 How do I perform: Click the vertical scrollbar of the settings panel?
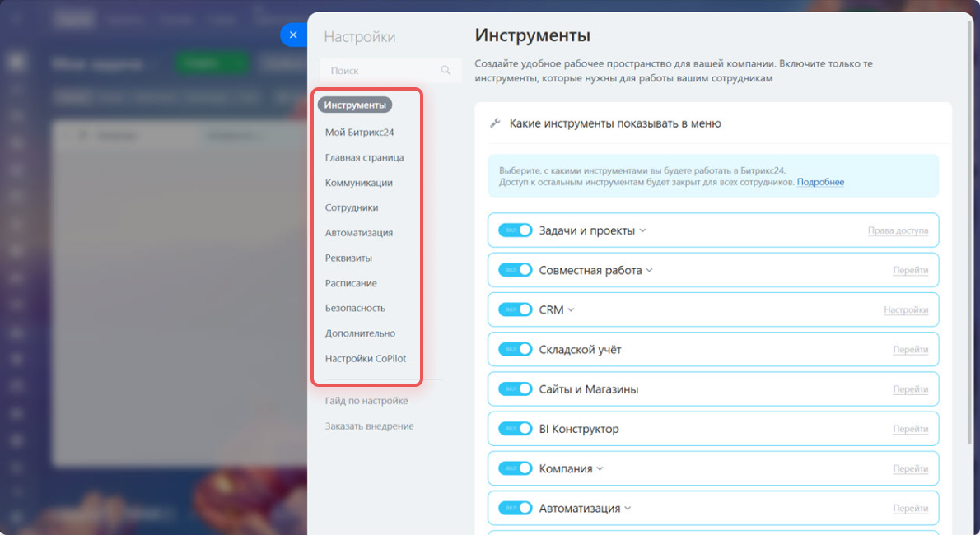tap(970, 231)
